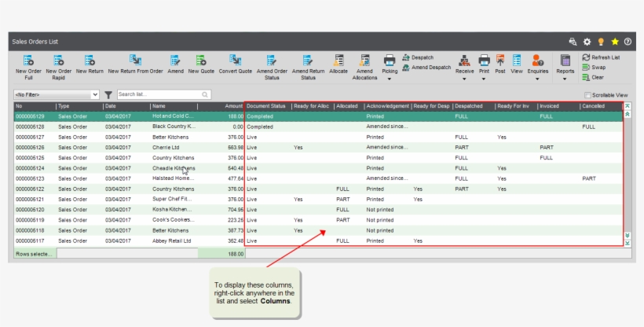Click the Clear button
Viewport: 644px width, 327px height.
[593, 77]
